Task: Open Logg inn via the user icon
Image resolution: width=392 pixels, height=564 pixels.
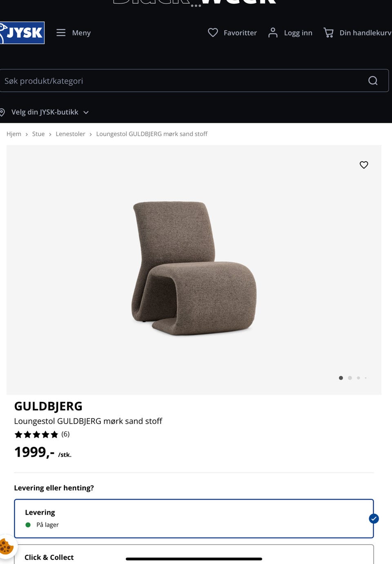Action: coord(273,33)
